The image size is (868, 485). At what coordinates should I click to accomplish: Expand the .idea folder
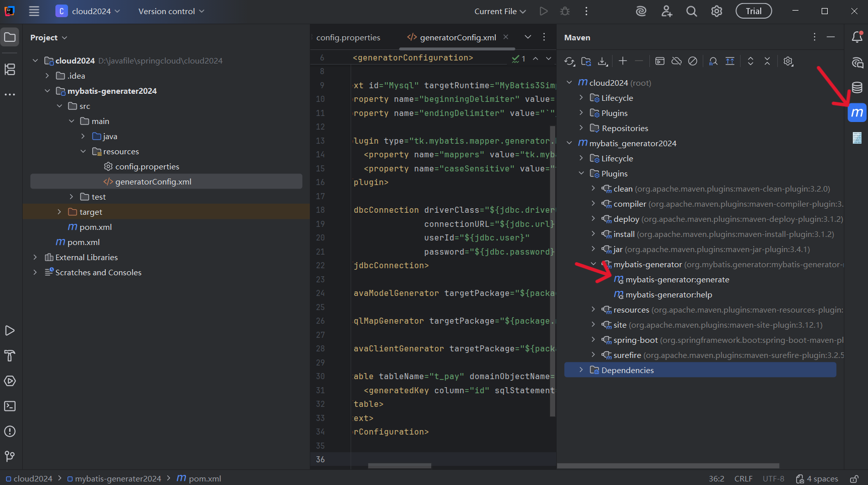pyautogui.click(x=47, y=76)
